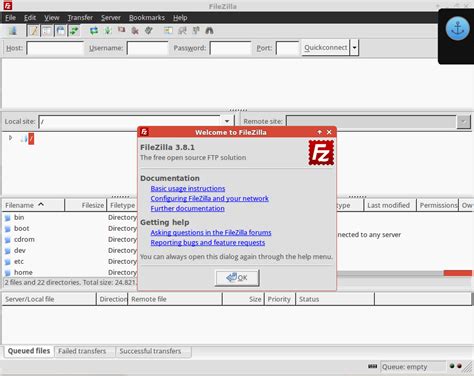Click the Process queue toolbar icon

pyautogui.click(x=108, y=31)
